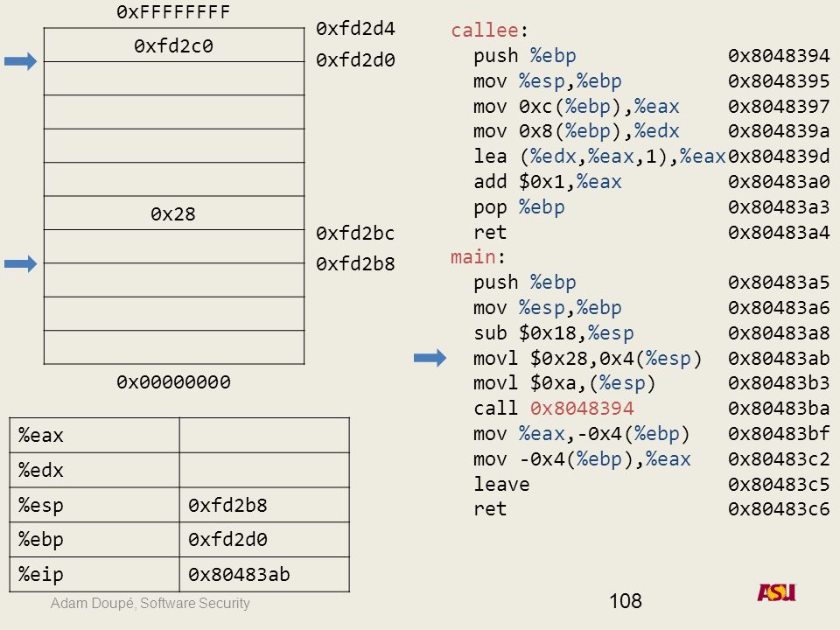Select the lea (%edx,%eax,1),%eax instruction
The height and width of the screenshot is (630, 840).
[x=599, y=156]
